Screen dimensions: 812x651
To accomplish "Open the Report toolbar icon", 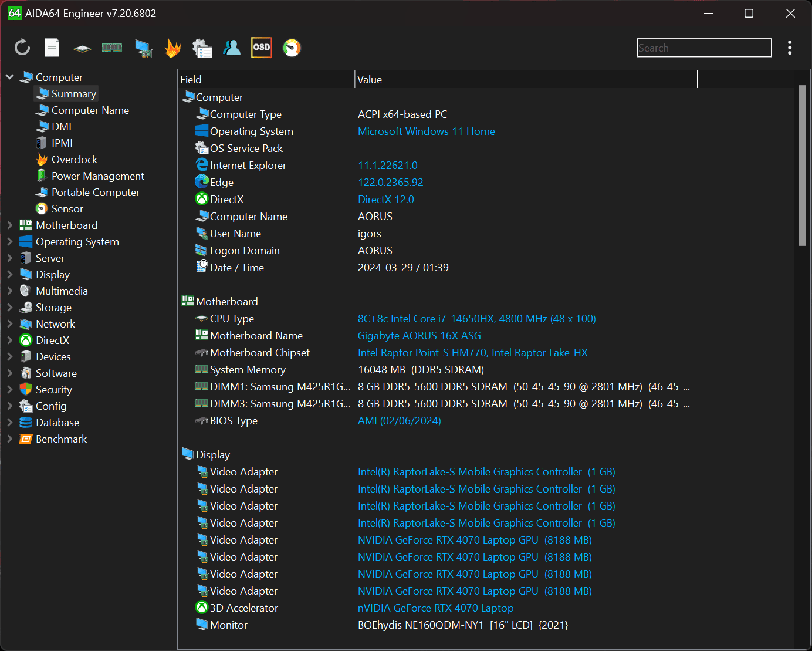I will click(x=52, y=48).
